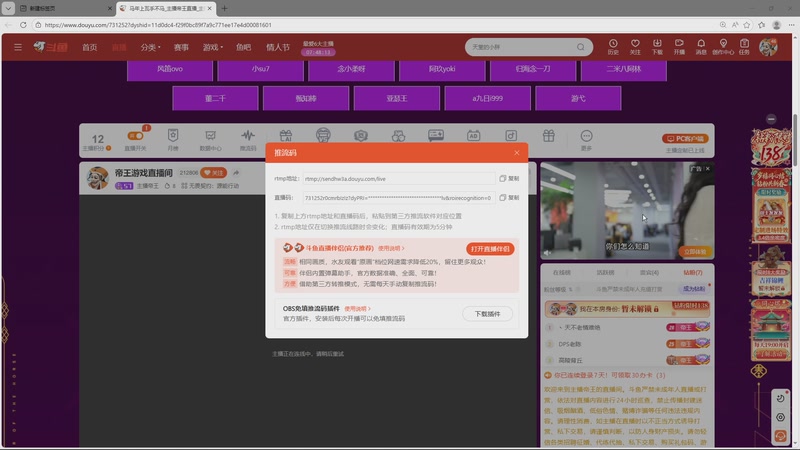Switch to 活跃榜 tab
800x450 pixels.
[606, 272]
